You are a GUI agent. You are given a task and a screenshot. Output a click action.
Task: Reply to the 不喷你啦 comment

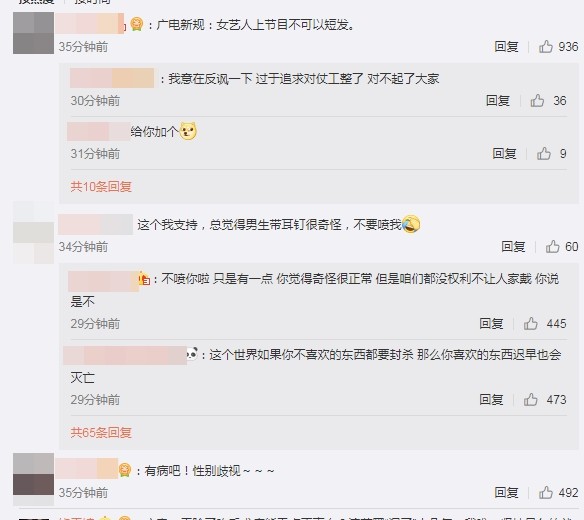(x=491, y=324)
